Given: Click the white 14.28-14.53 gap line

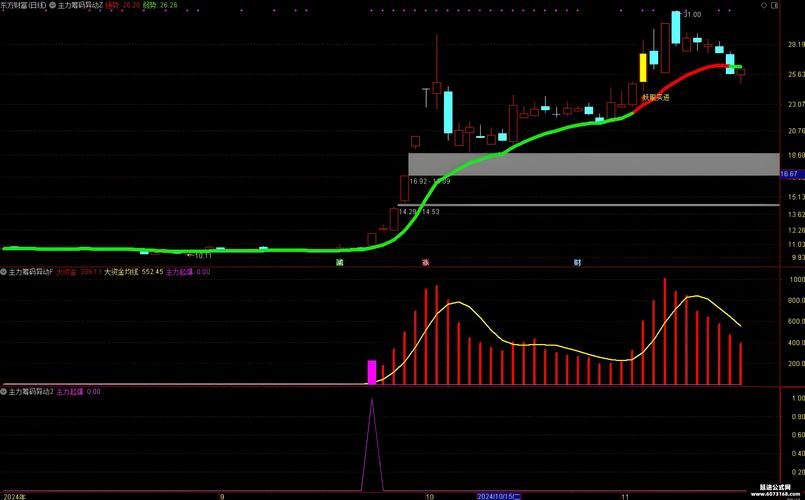Looking at the screenshot, I should [x=588, y=205].
